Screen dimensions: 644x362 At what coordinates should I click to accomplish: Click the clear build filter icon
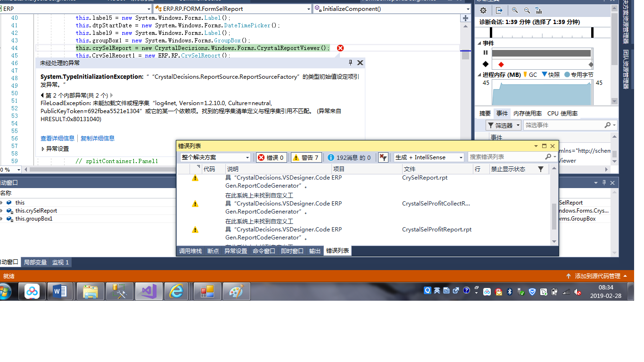coord(383,157)
